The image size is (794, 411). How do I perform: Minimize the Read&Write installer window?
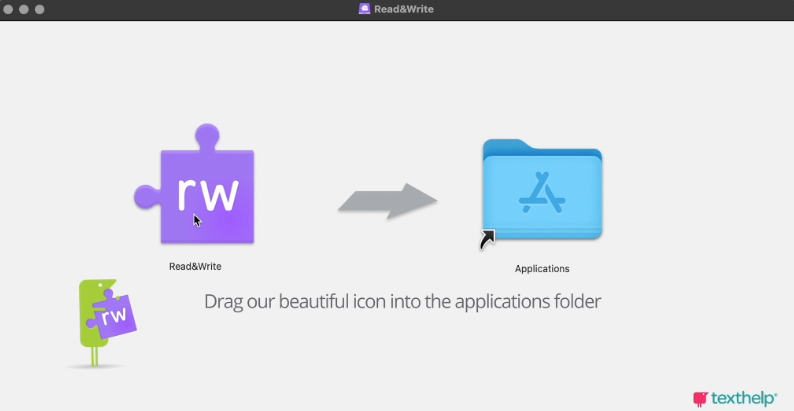coord(25,9)
